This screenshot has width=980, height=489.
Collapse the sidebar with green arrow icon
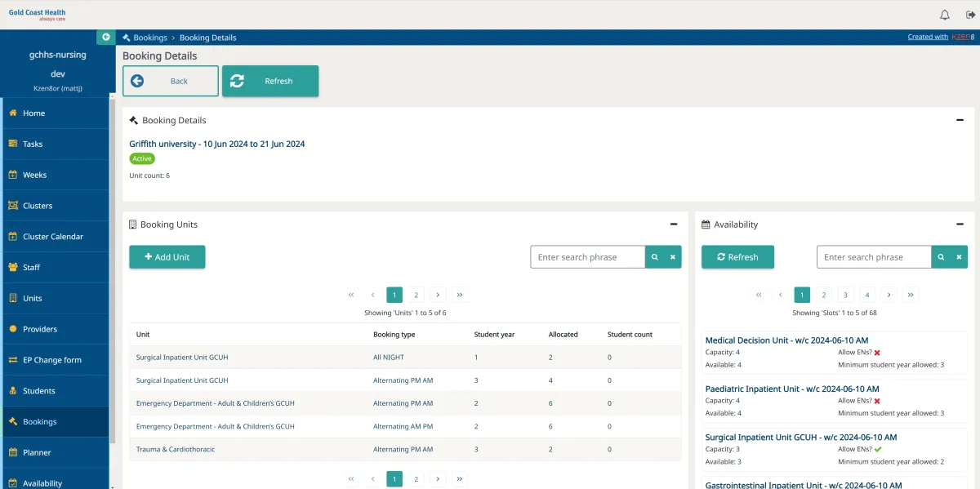point(106,37)
